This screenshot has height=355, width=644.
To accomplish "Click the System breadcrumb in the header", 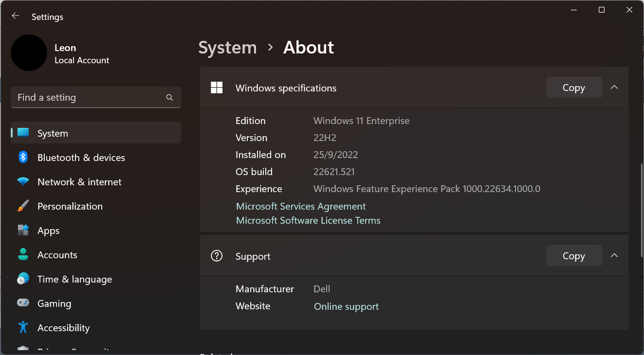I will (227, 47).
